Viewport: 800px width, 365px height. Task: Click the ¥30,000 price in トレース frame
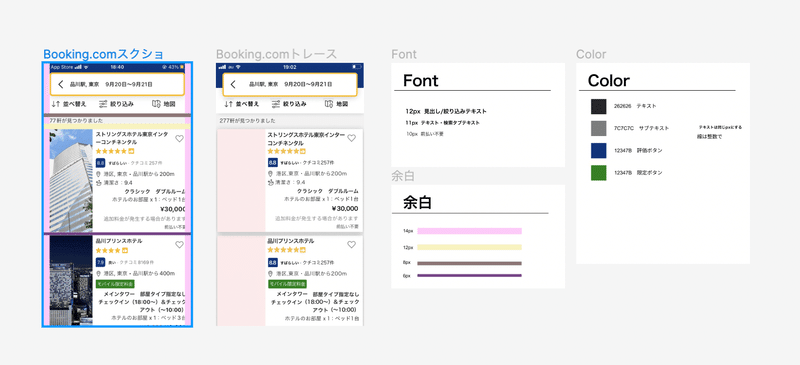pyautogui.click(x=344, y=208)
